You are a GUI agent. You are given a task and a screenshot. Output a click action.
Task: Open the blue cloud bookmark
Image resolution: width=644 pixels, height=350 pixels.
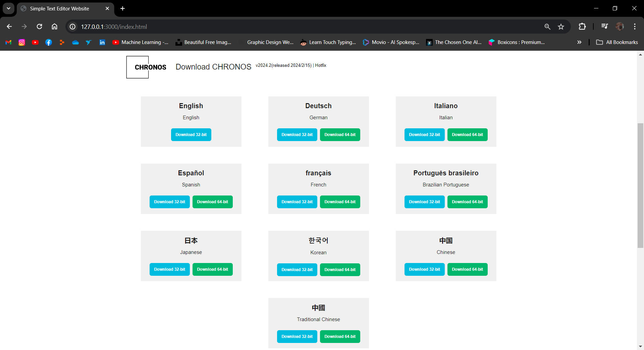click(x=75, y=42)
